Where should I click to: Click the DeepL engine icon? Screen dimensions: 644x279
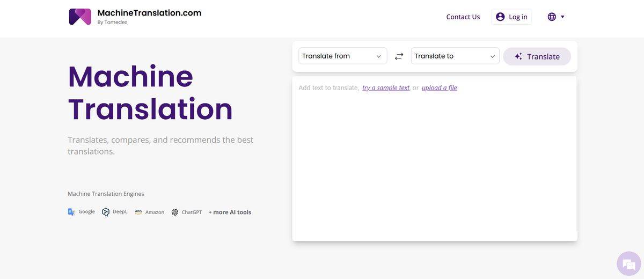[x=106, y=212]
